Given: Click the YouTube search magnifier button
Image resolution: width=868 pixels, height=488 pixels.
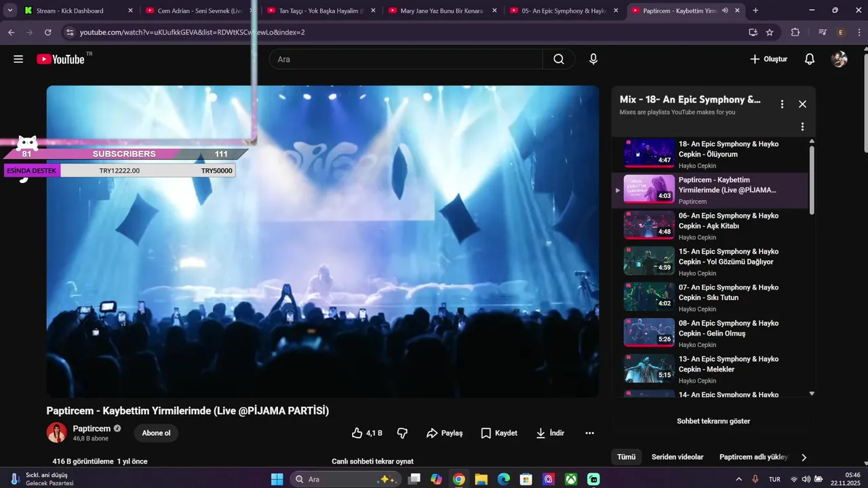Looking at the screenshot, I should [559, 59].
